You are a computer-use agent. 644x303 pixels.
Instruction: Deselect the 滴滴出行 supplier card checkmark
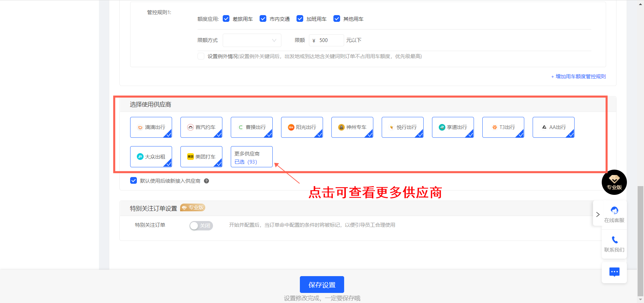pyautogui.click(x=168, y=134)
